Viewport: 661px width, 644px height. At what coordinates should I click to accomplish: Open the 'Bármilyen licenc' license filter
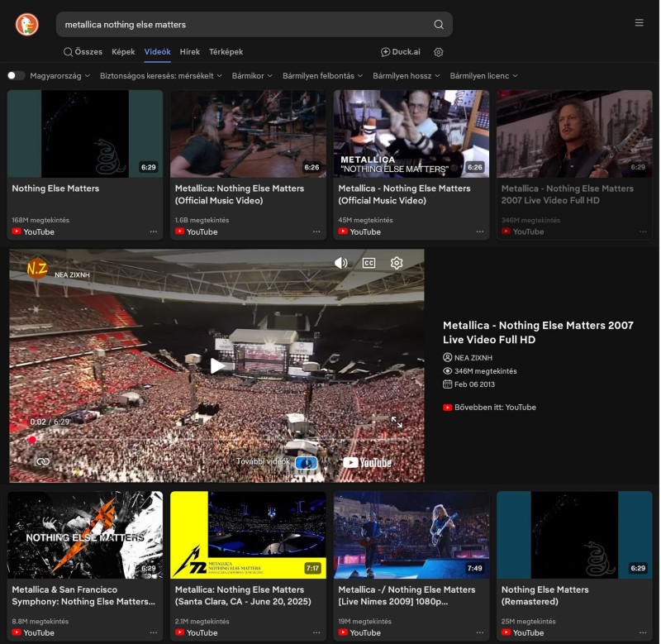(483, 76)
